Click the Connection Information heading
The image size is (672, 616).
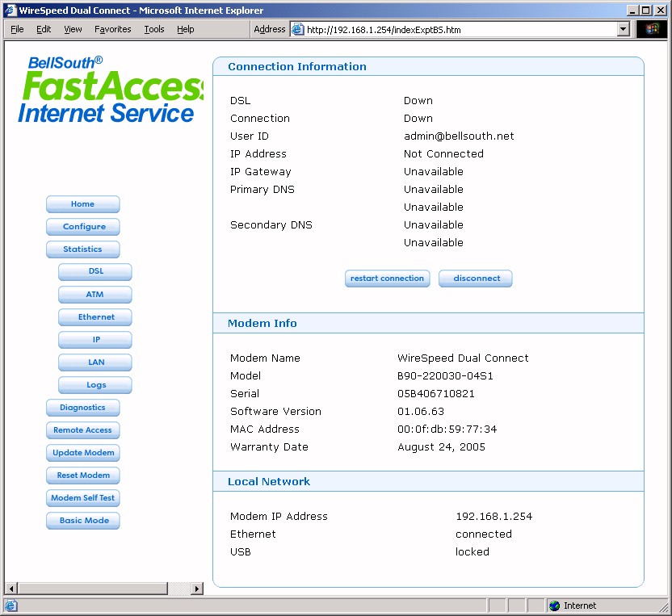(297, 67)
